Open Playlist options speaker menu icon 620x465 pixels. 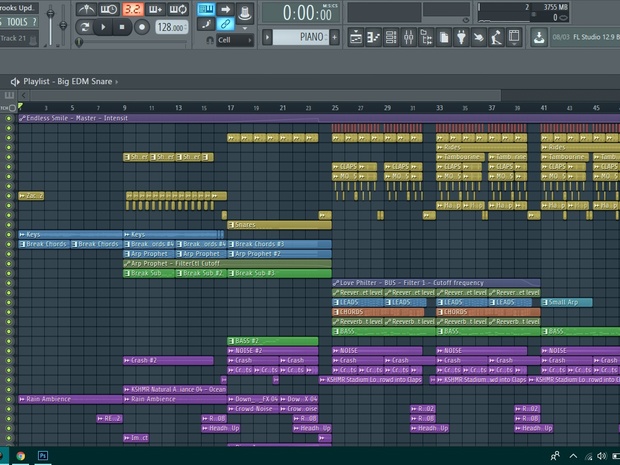[15, 82]
